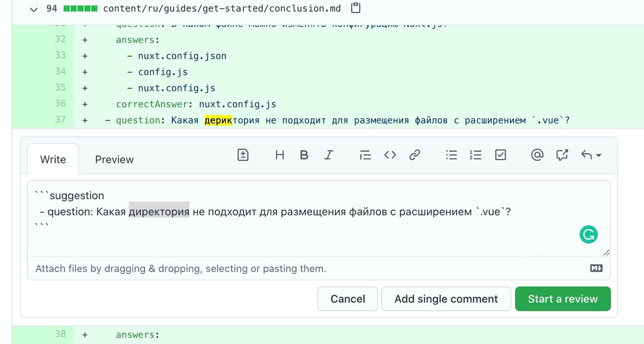Click diff line number 37
The width and height of the screenshot is (644, 344).
tap(60, 120)
